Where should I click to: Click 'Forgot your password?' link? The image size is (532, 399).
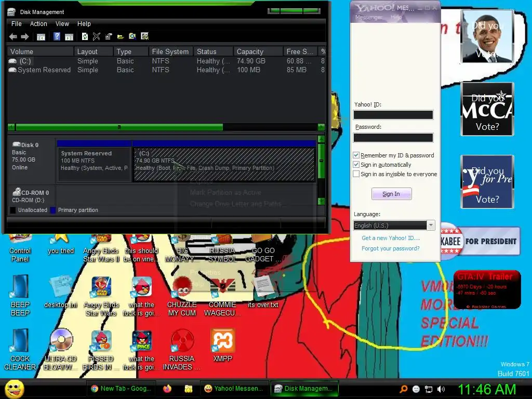pos(390,248)
